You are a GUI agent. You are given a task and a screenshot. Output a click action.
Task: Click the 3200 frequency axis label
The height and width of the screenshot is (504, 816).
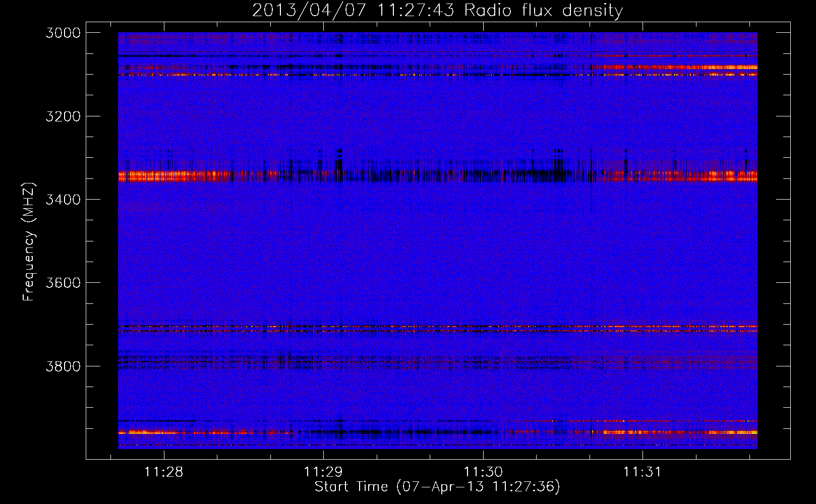tap(63, 116)
